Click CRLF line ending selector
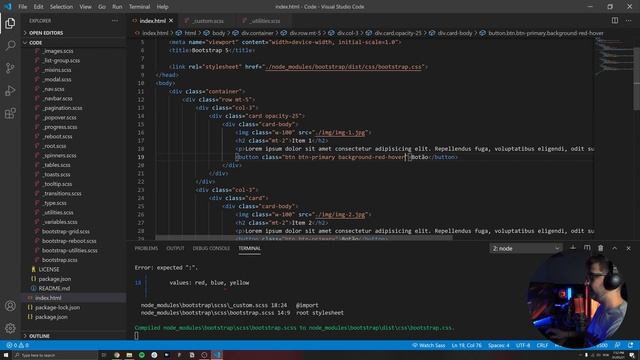This screenshot has height=360, width=640. [542, 345]
